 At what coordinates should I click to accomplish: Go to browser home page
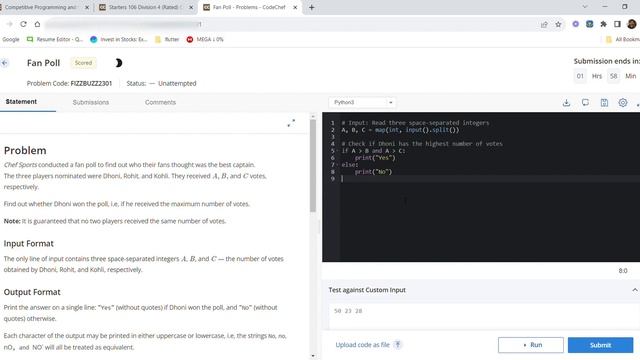click(37, 24)
